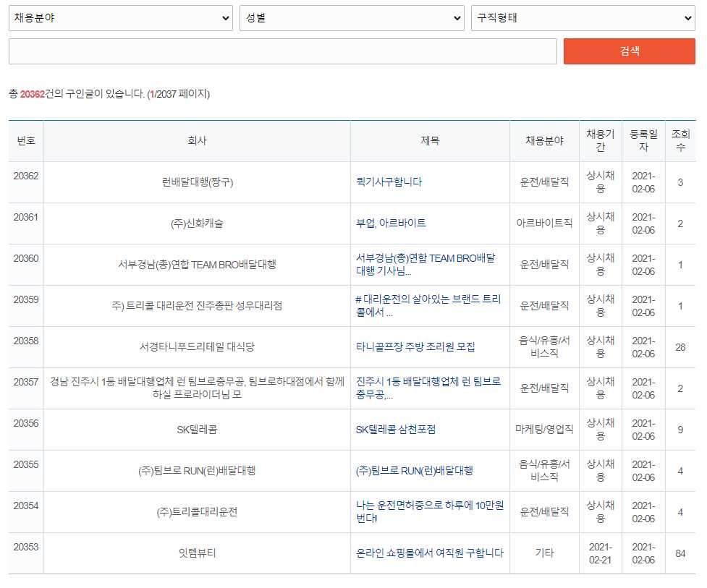Click view count 9
The height and width of the screenshot is (588, 707).
tap(680, 430)
